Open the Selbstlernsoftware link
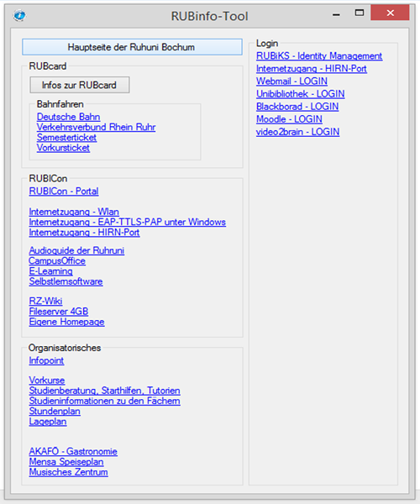The height and width of the screenshot is (504, 420). (66, 281)
